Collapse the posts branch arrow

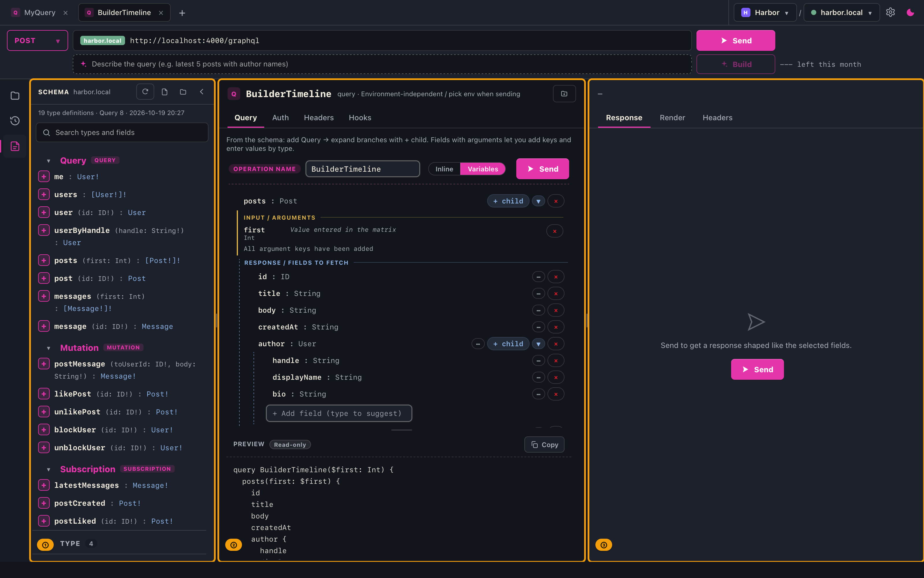(538, 201)
